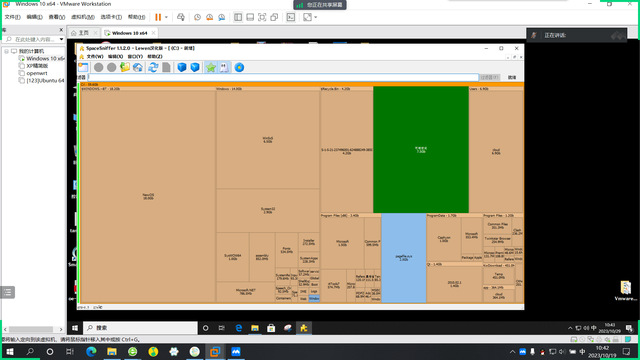This screenshot has width=640, height=360.
Task: Click the green free space block
Action: point(421,149)
